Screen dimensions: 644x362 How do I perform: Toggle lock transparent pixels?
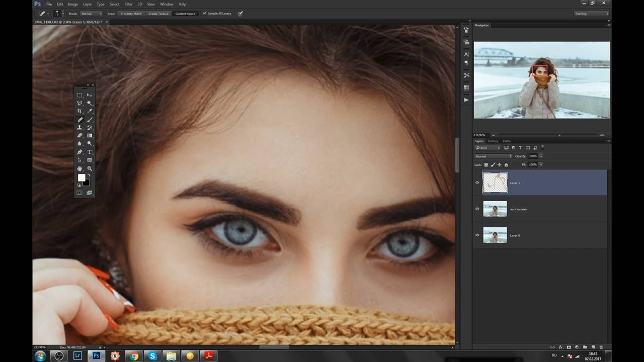click(x=486, y=164)
